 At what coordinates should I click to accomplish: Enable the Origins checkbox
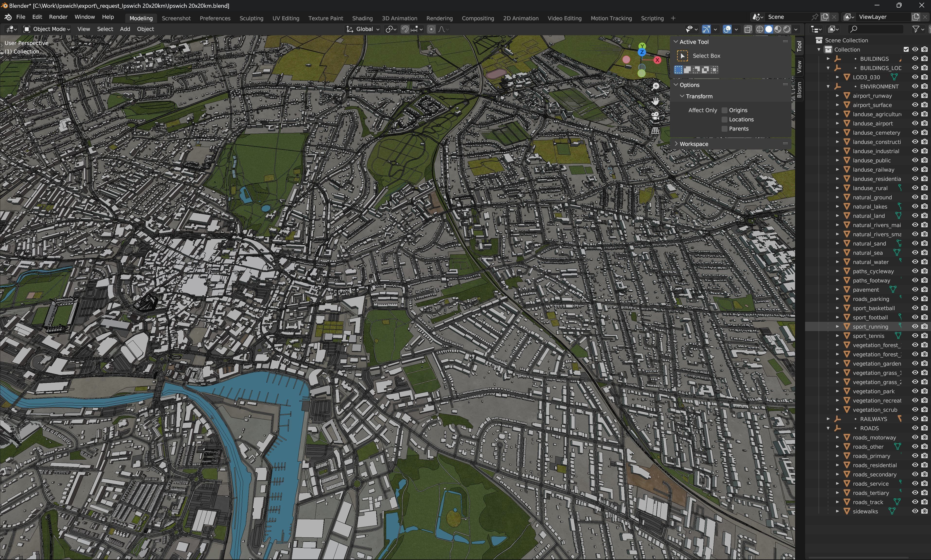click(x=724, y=110)
